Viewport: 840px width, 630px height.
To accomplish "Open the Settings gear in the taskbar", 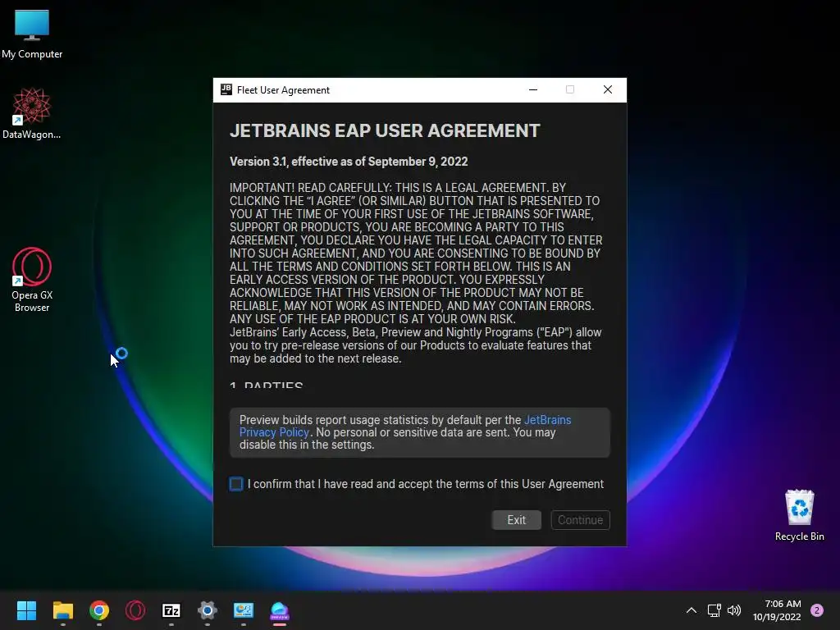I will tap(208, 610).
